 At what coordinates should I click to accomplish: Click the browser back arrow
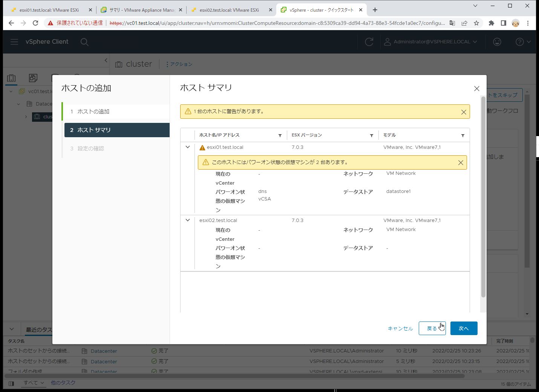[x=11, y=23]
